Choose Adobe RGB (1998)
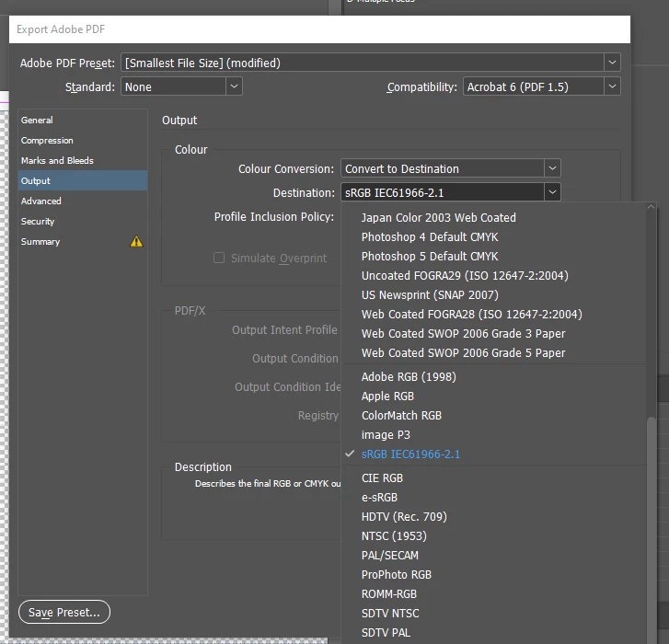The image size is (669, 644). [493, 376]
